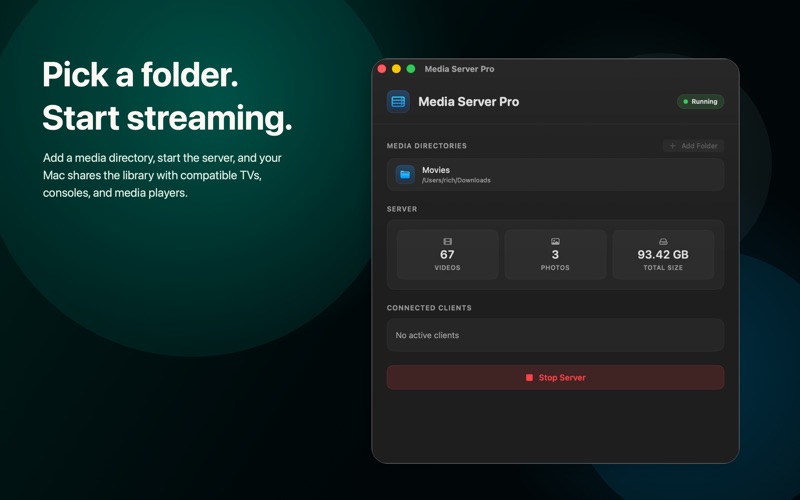The image size is (800, 500).
Task: Click the Media Server Pro app icon
Action: pyautogui.click(x=398, y=102)
